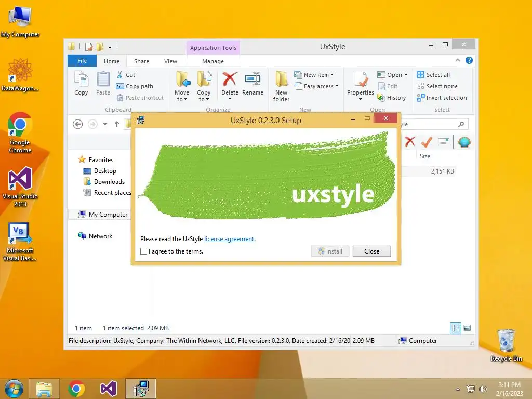This screenshot has height=399, width=532.
Task: Expand the Properties dropdown arrow
Action: 361,99
